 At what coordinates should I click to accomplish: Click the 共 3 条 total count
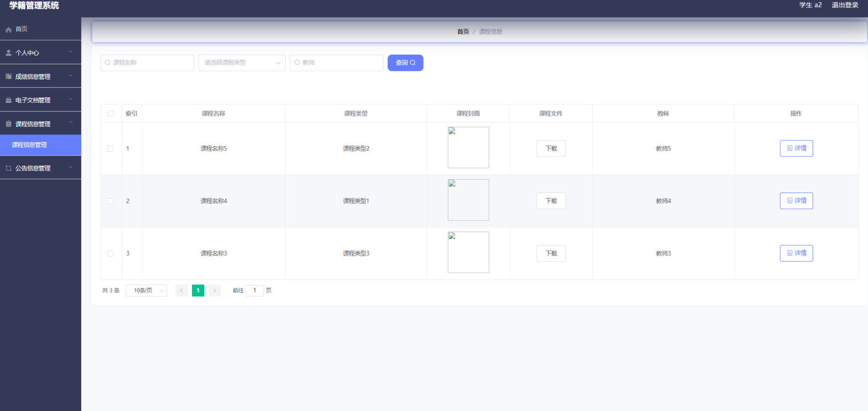[111, 291]
